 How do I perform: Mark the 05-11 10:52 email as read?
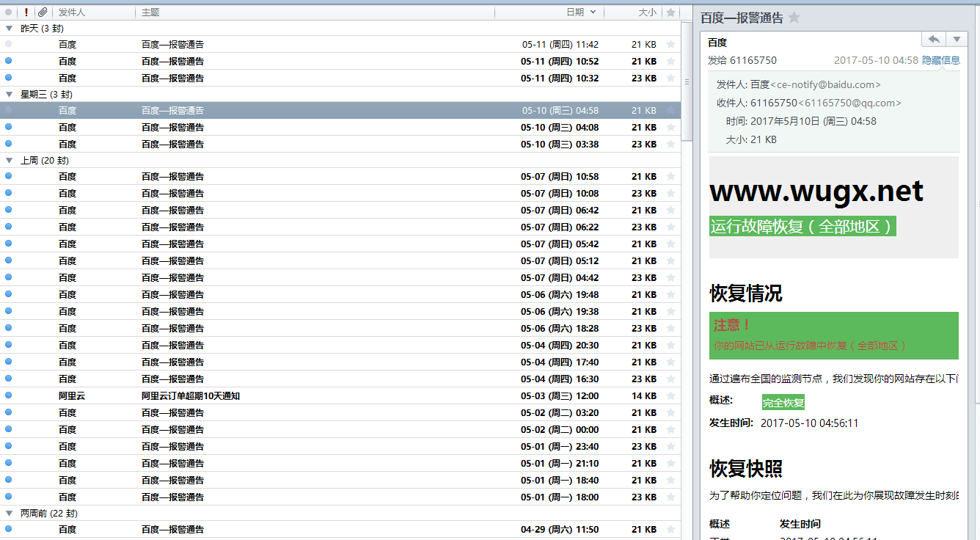(x=9, y=61)
